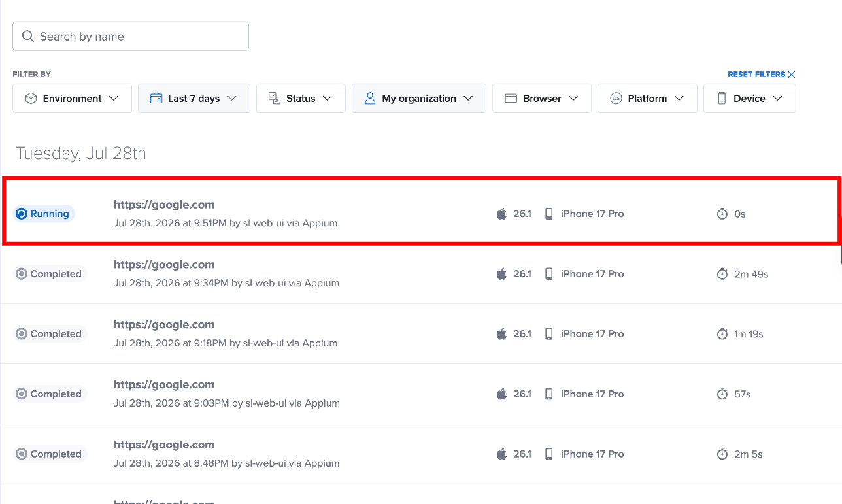Click the stopwatch icon beside 2m 49s
This screenshot has width=842, height=504.
coord(722,274)
